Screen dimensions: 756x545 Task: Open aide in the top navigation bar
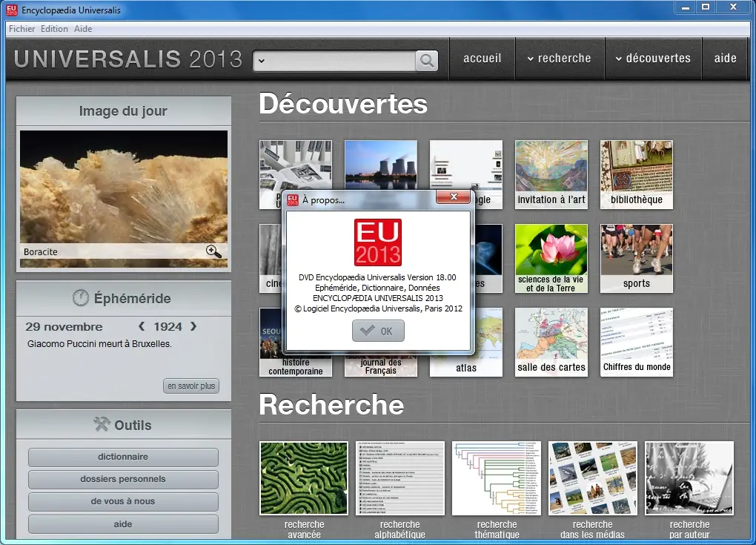(x=725, y=59)
